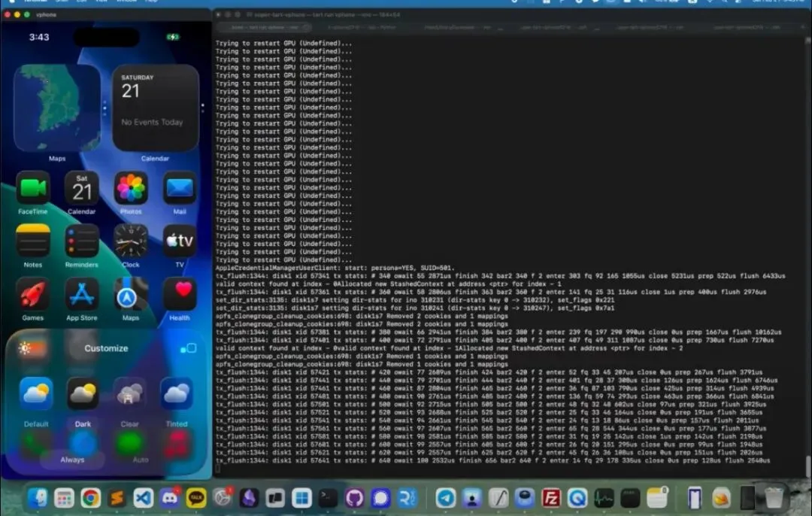Launch the Reminders app
Image resolution: width=812 pixels, height=516 pixels.
(82, 241)
